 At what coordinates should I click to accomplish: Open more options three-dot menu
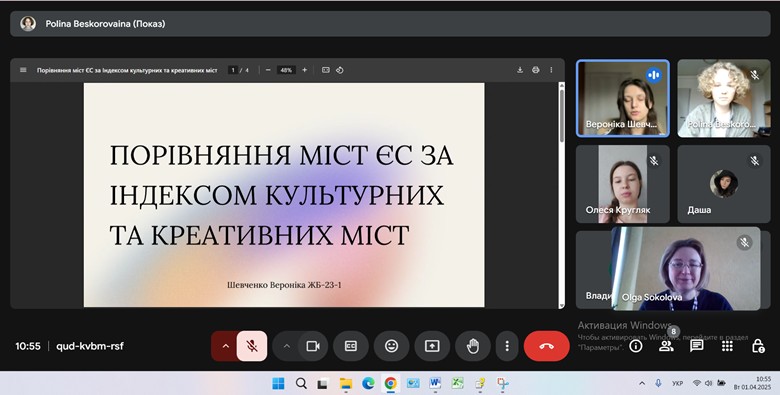507,346
